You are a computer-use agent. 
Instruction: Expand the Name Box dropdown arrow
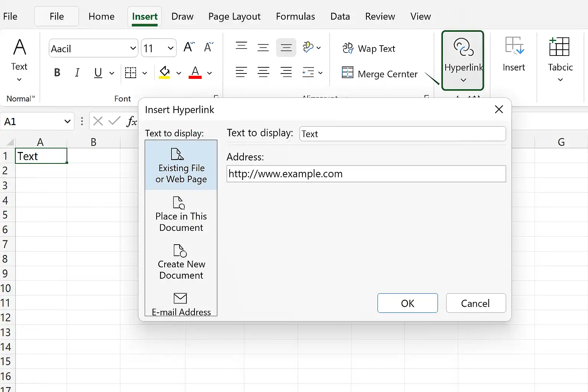click(x=67, y=121)
